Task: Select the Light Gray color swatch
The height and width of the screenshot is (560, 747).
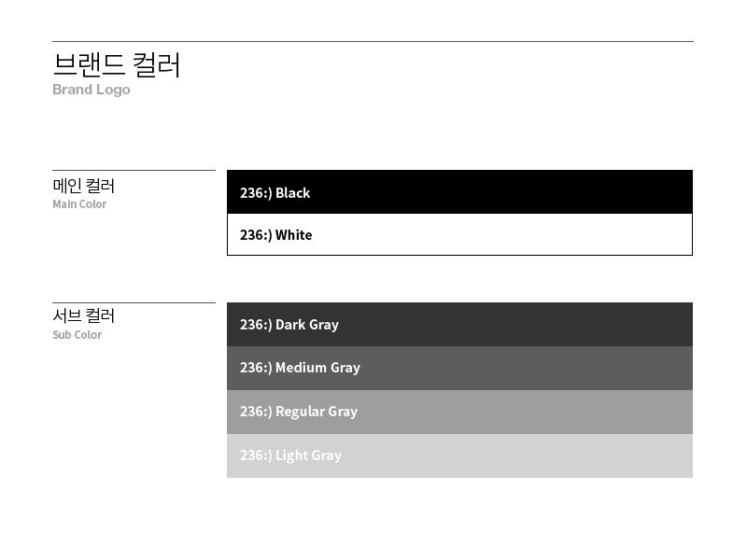Action: pos(459,455)
